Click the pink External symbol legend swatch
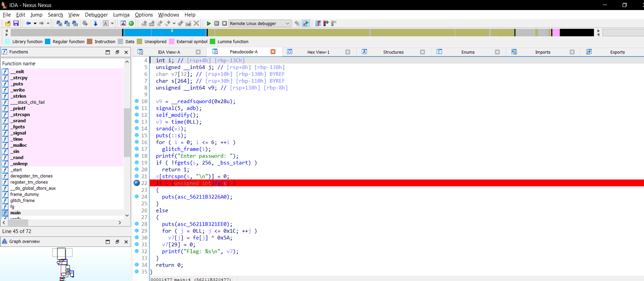644x281 pixels. [171, 42]
